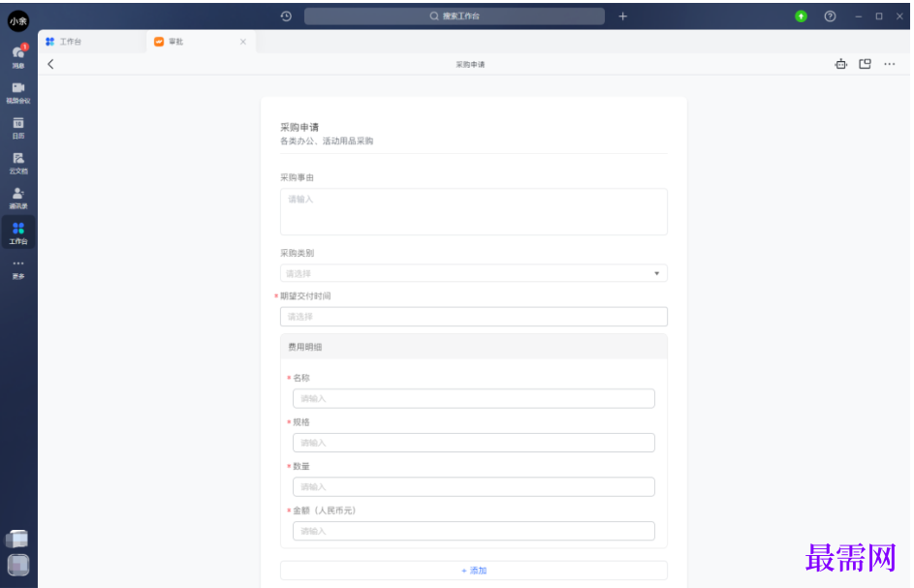Click the + 添加 button to add expense row

[x=473, y=571]
